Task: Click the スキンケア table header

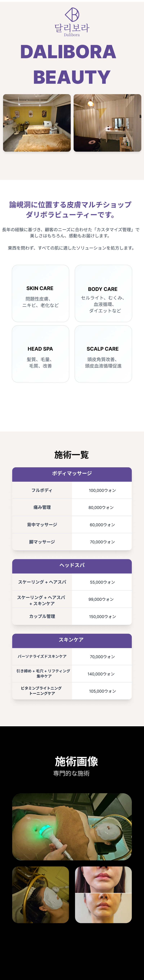Action: [x=72, y=640]
